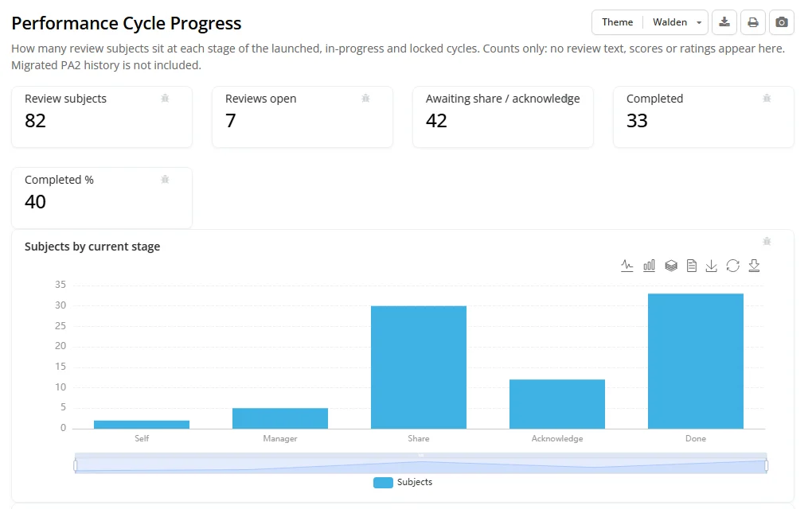Click the Manager axis label

point(280,439)
